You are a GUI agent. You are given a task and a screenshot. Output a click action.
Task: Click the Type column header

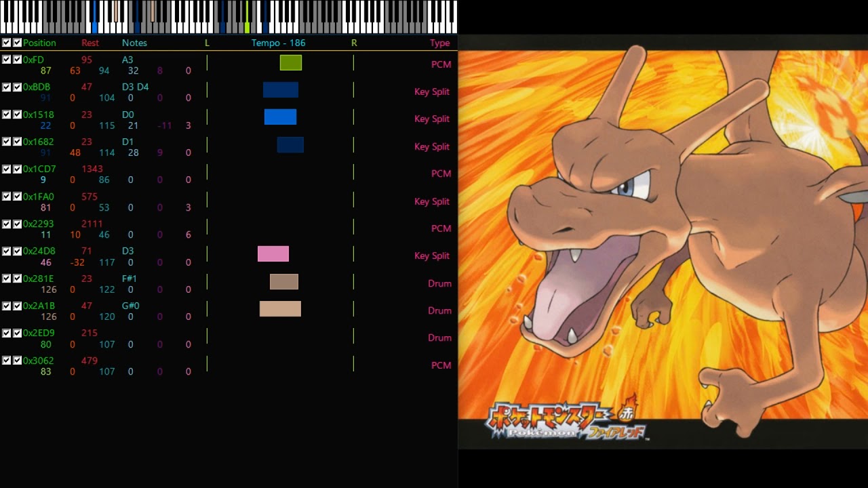[x=440, y=43]
